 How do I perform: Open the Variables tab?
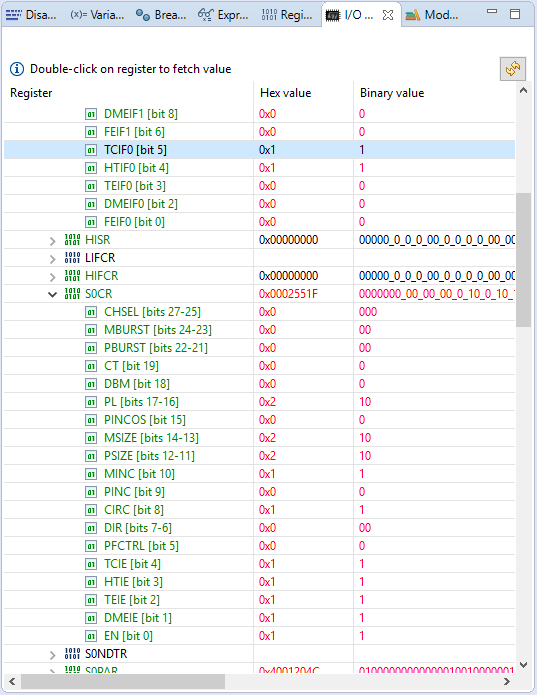coord(97,15)
